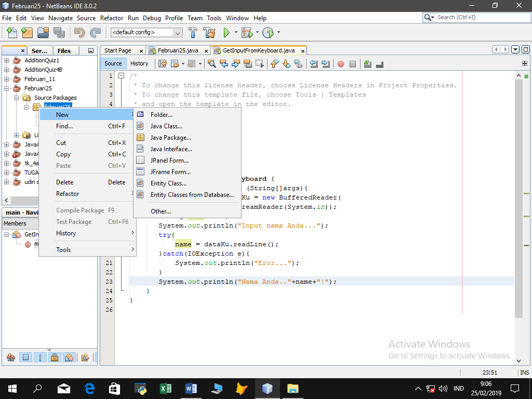
Task: Click the Redo arrow icon
Action: pyautogui.click(x=96, y=33)
